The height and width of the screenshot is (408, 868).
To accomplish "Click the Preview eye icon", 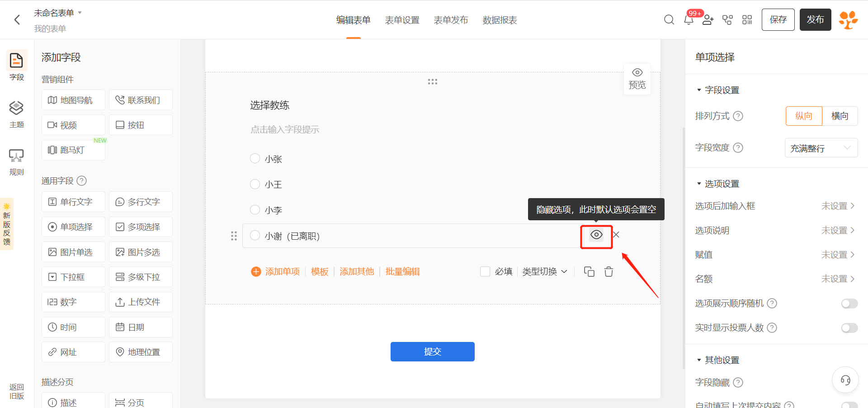I will click(637, 79).
